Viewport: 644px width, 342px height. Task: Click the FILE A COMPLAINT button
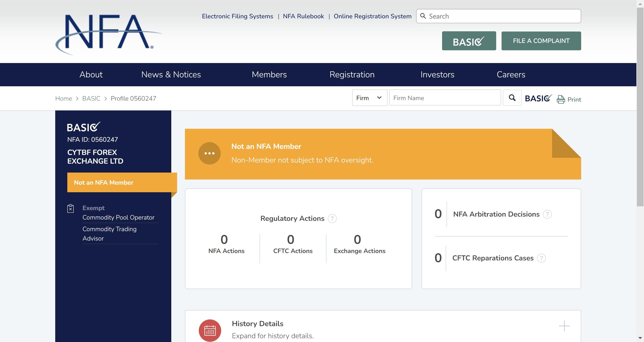[541, 41]
